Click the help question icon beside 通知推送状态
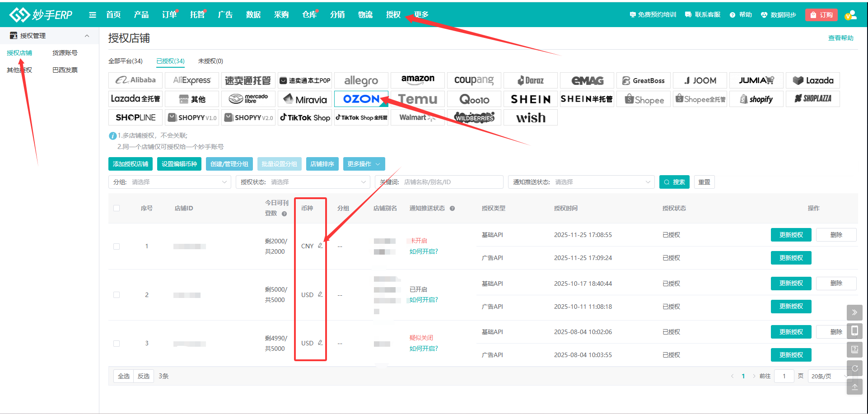868x414 pixels. (452, 208)
